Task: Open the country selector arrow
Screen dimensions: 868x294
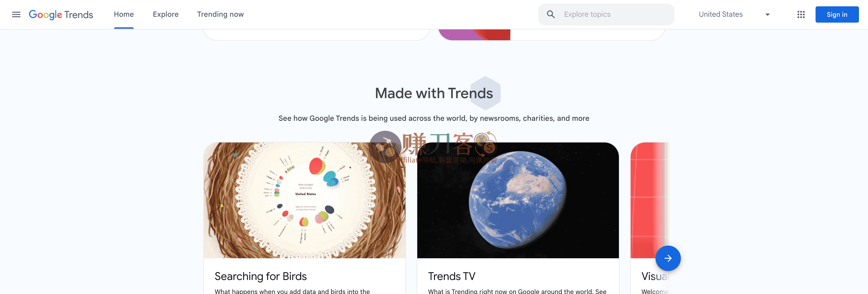Action: coord(767,14)
